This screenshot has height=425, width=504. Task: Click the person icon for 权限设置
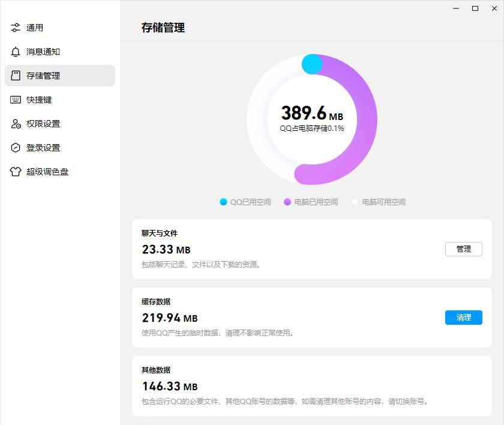[x=16, y=124]
